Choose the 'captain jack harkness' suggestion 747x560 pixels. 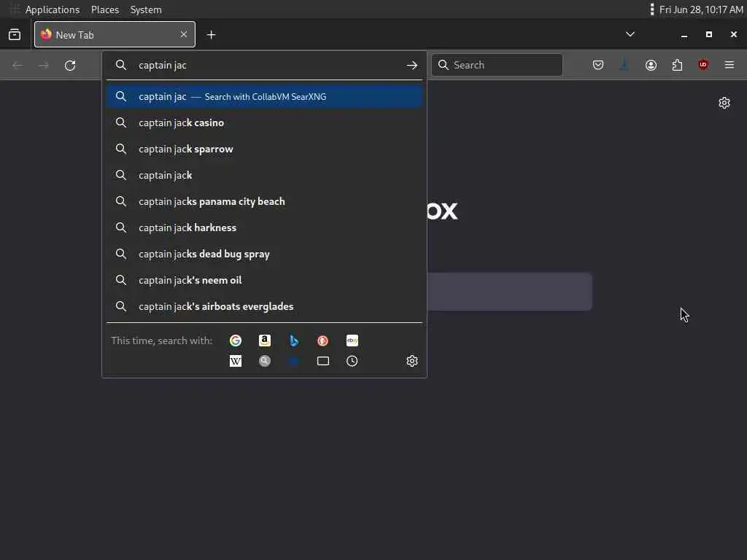pyautogui.click(x=264, y=227)
